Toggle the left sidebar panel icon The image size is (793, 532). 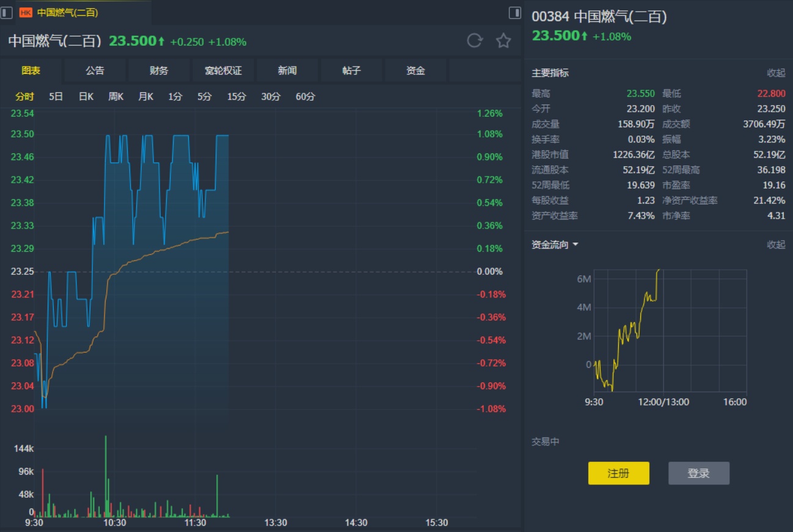pyautogui.click(x=7, y=12)
